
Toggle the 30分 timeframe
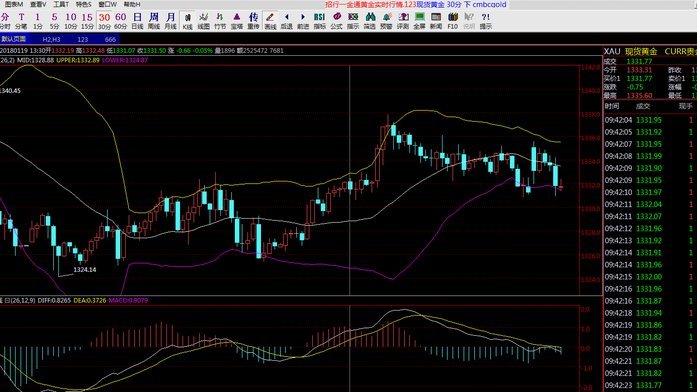(104, 21)
